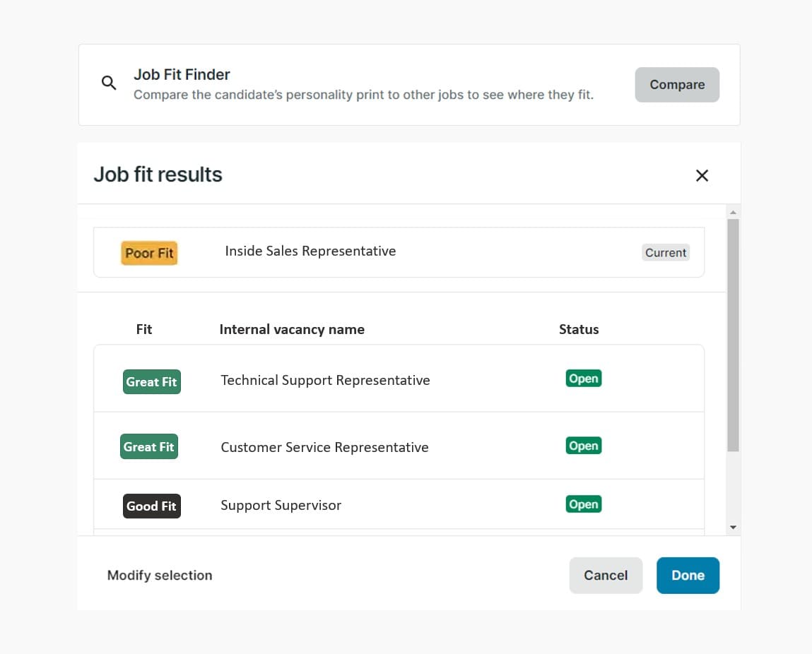Close the Job fit results dialog
This screenshot has width=812, height=654.
tap(702, 175)
